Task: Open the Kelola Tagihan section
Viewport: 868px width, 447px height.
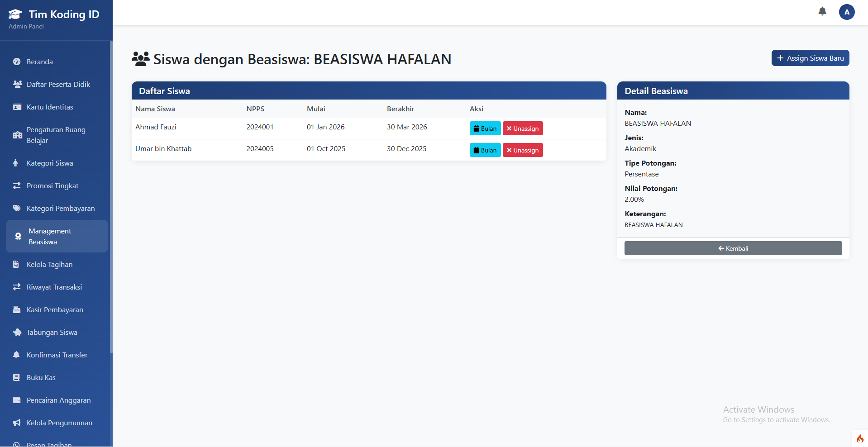Action: click(x=49, y=264)
